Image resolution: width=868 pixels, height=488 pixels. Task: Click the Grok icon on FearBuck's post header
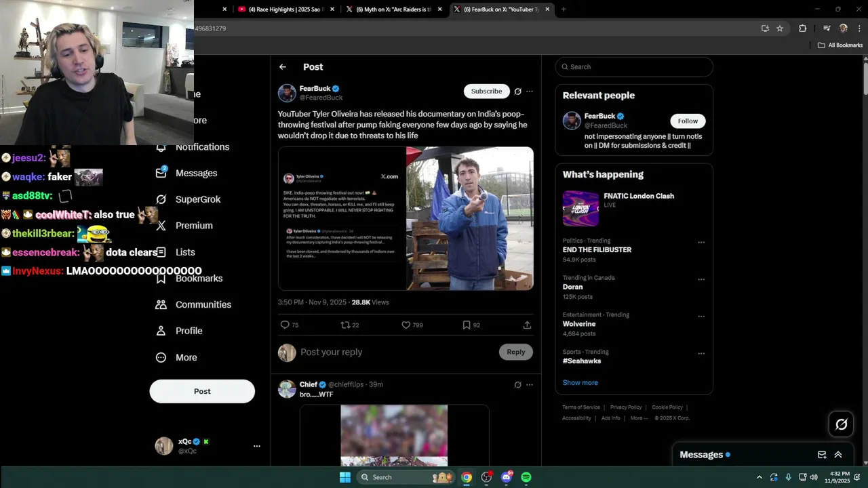(x=518, y=91)
